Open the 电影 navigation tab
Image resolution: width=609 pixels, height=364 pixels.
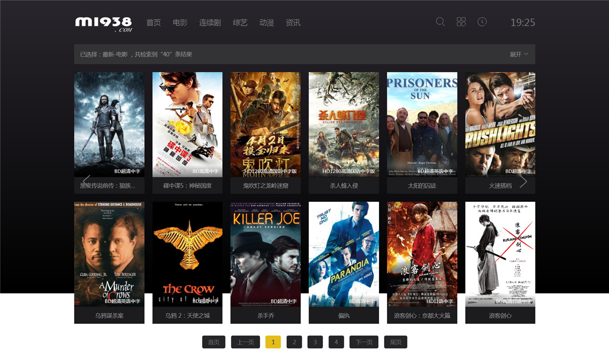(x=180, y=22)
